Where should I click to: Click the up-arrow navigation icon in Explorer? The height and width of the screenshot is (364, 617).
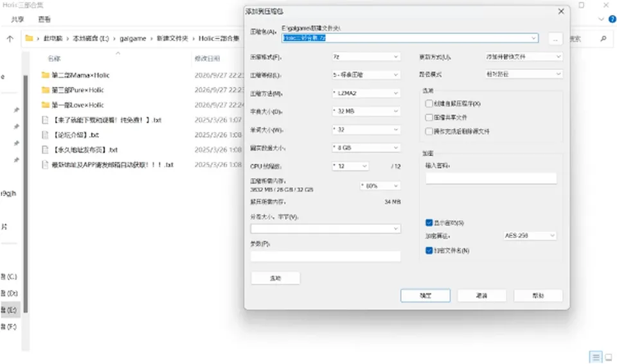coord(10,39)
